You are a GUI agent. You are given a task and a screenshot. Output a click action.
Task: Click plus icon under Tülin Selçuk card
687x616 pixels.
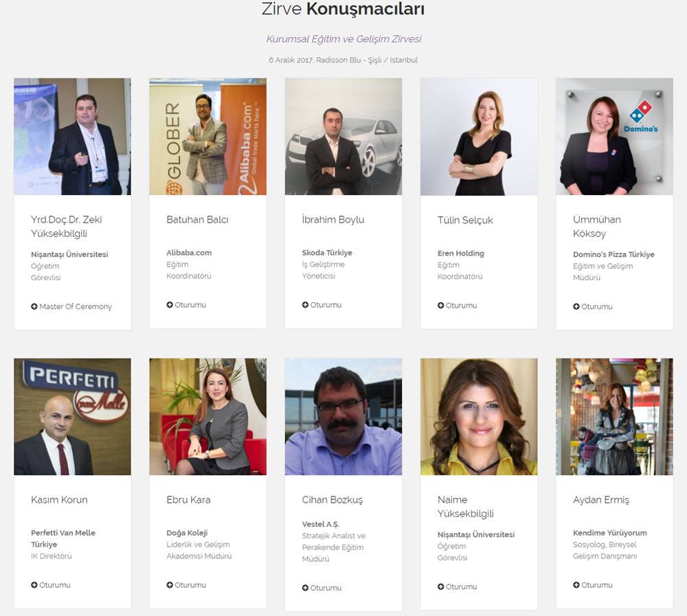click(x=440, y=306)
